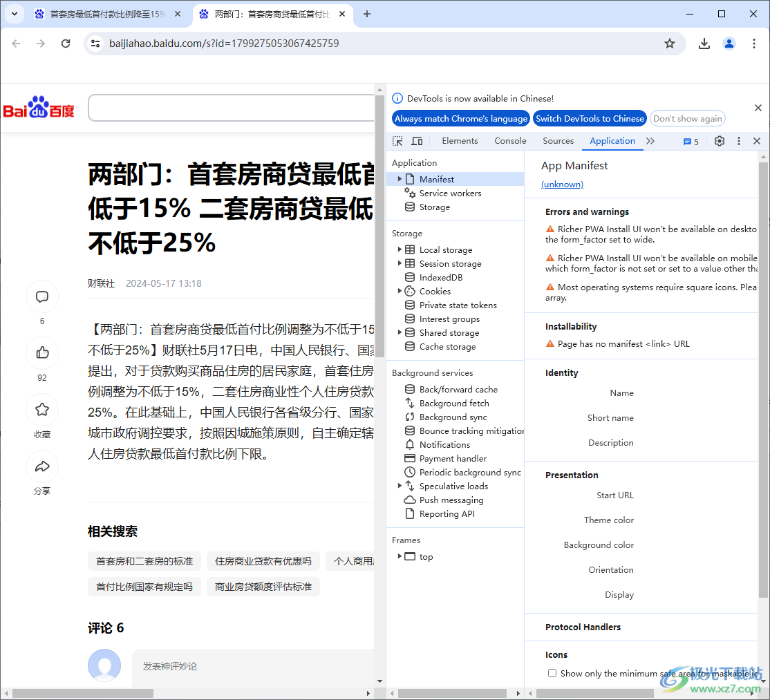
Task: Expand Session storage
Action: click(x=400, y=263)
